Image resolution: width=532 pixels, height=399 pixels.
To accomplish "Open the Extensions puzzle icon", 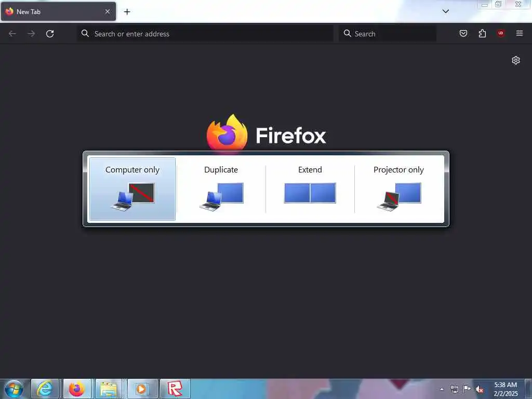I will pyautogui.click(x=482, y=33).
